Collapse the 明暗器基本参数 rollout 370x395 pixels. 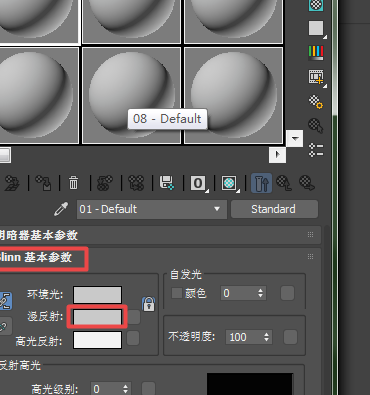(160, 235)
